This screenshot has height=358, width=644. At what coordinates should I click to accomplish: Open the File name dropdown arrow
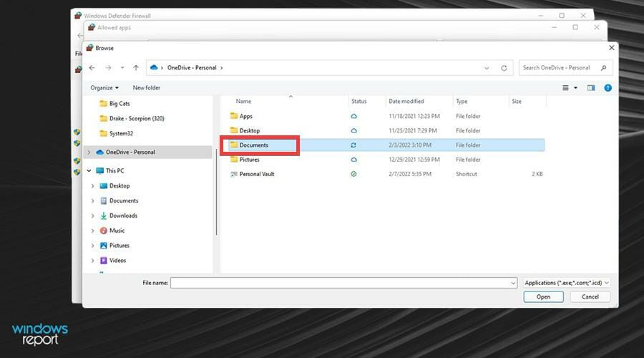coord(513,284)
